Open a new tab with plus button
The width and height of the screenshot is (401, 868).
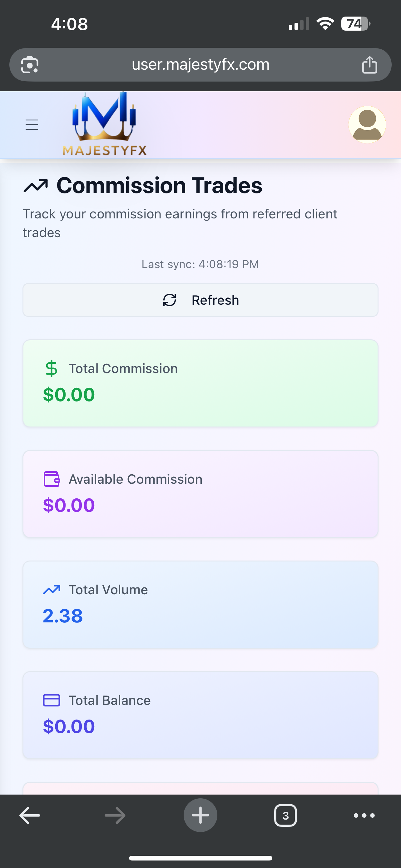point(200,816)
